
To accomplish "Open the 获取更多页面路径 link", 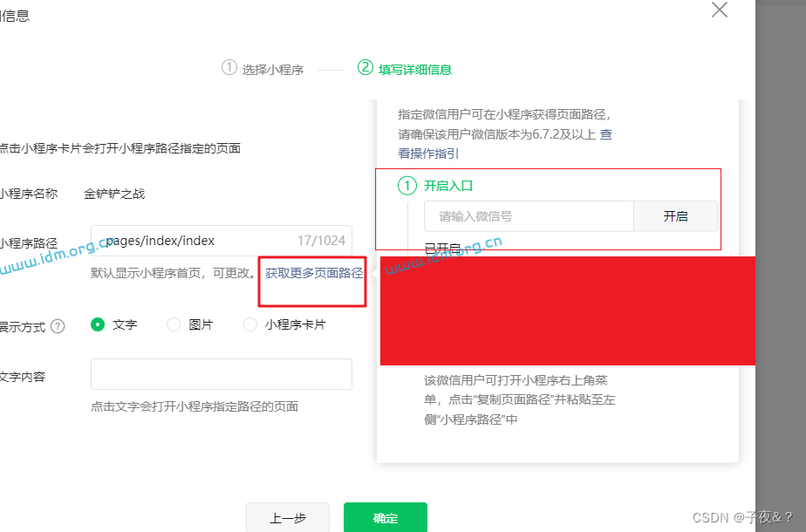I will (314, 273).
